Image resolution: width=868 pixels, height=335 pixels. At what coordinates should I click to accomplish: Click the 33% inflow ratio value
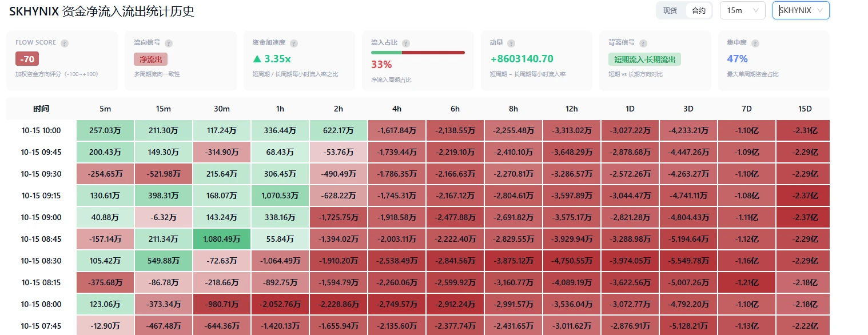click(381, 65)
